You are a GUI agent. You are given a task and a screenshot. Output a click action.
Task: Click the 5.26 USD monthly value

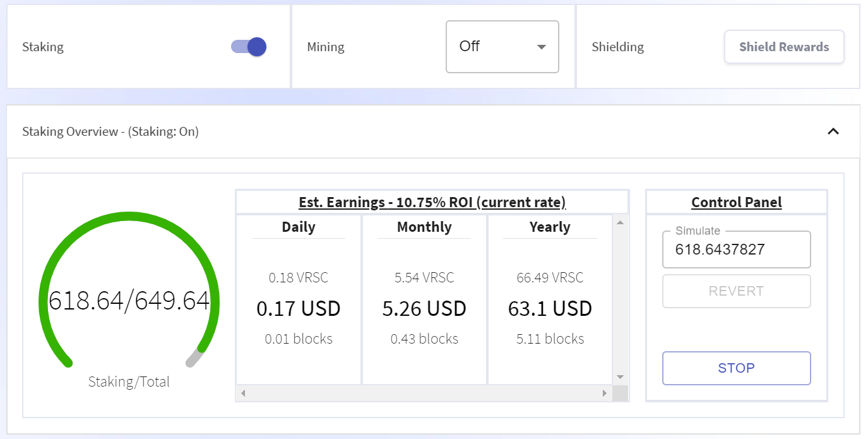point(424,308)
